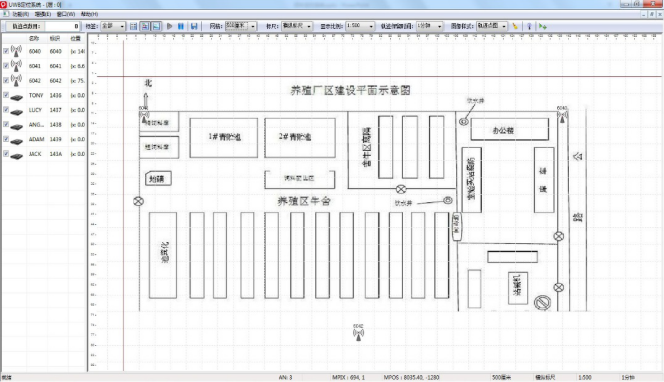Click the blue pin icon in toolbar
This screenshot has height=382, width=664.
coord(529,26)
